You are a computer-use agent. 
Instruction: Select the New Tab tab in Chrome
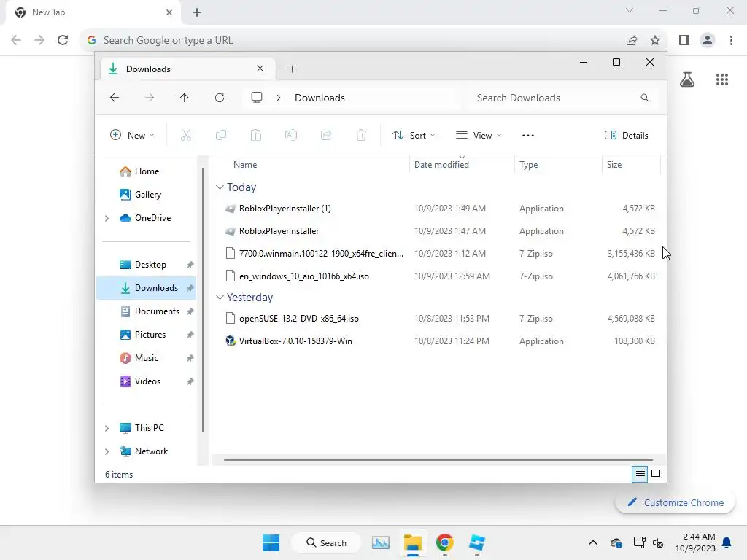[94, 12]
